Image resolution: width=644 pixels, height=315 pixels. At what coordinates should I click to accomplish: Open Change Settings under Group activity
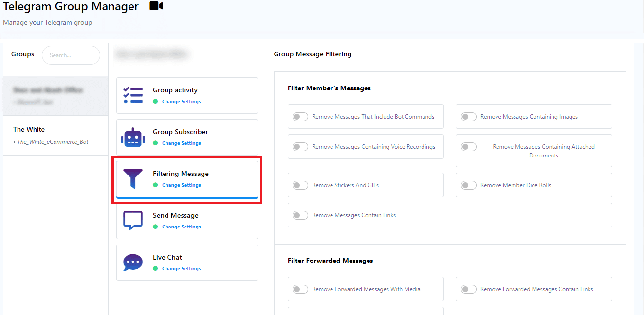181,102
